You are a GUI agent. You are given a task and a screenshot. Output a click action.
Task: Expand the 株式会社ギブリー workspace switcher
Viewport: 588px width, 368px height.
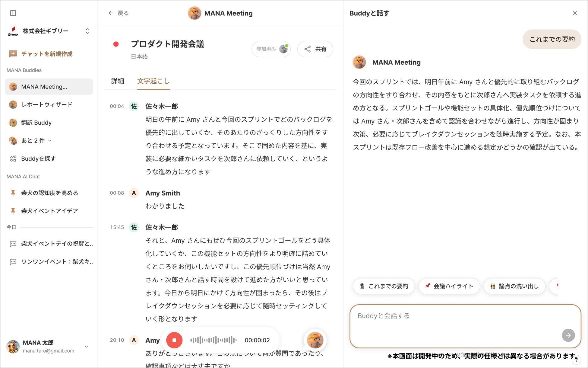pyautogui.click(x=87, y=31)
